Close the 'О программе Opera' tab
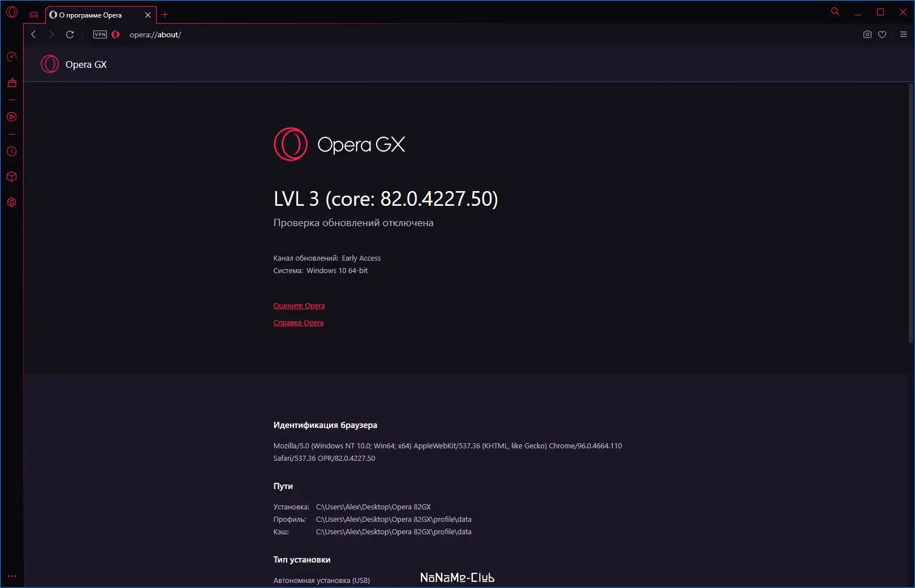This screenshot has width=915, height=588. coord(148,15)
